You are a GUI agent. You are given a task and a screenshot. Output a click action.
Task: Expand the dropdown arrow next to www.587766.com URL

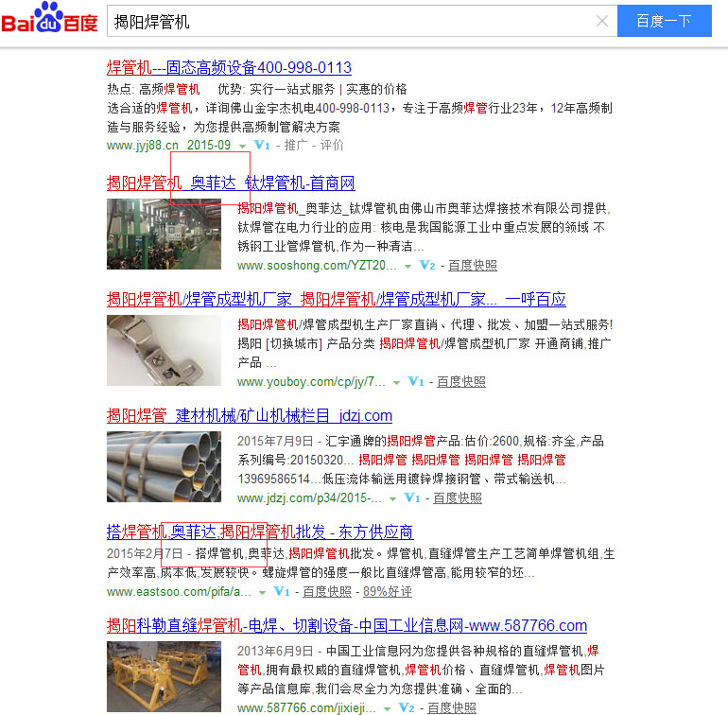pos(387,709)
